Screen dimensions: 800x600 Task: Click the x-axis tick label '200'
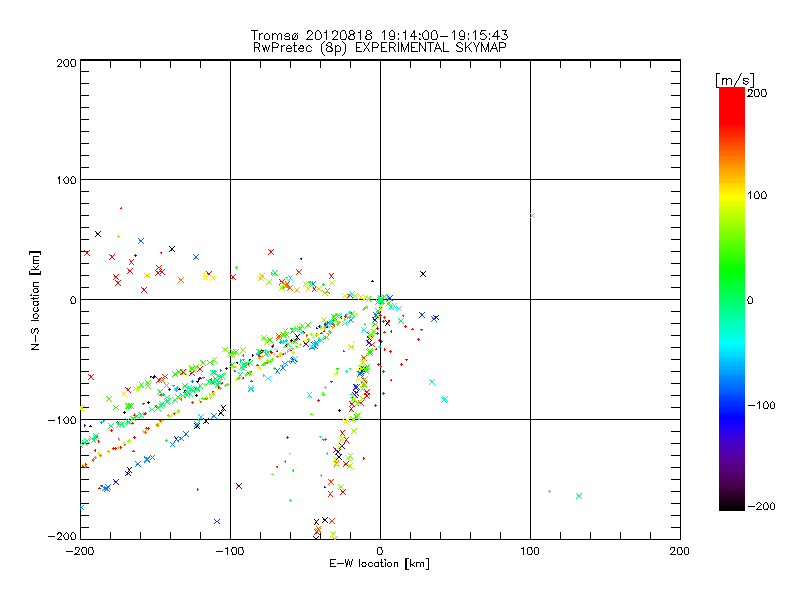(x=680, y=551)
